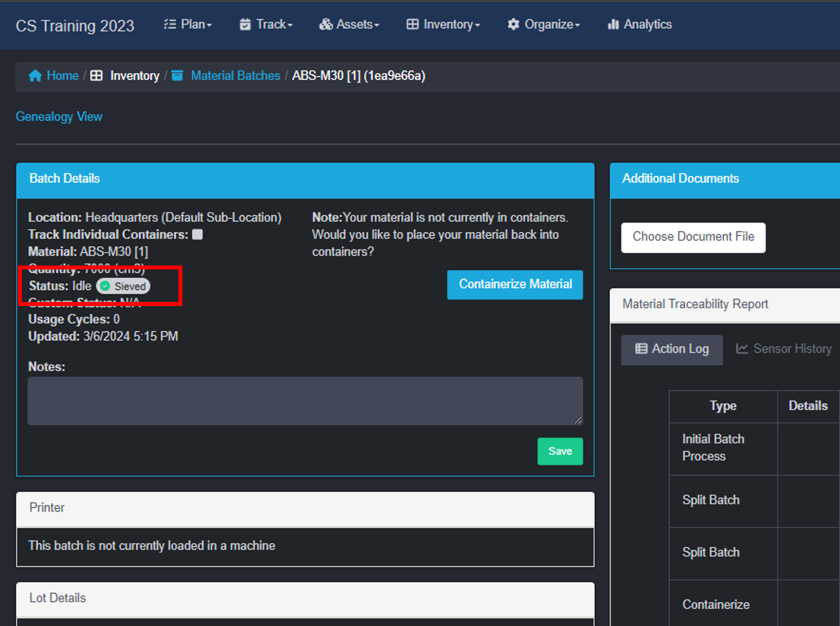Expand the Organize dropdown
The width and height of the screenshot is (840, 626).
(x=543, y=24)
